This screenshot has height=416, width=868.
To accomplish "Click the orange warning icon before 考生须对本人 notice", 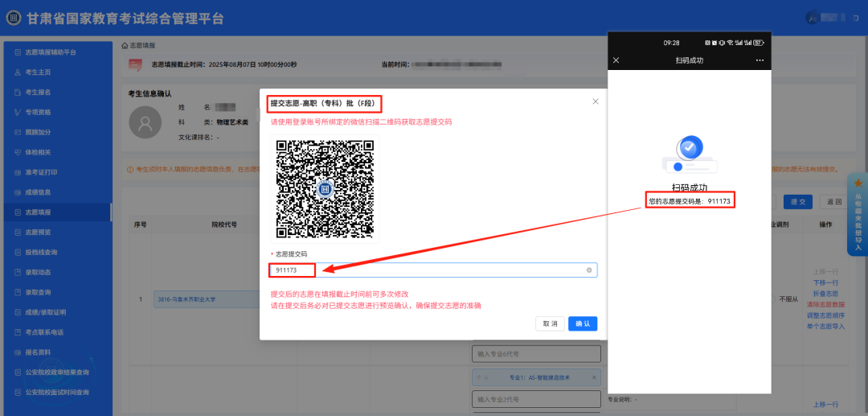I will (130, 170).
